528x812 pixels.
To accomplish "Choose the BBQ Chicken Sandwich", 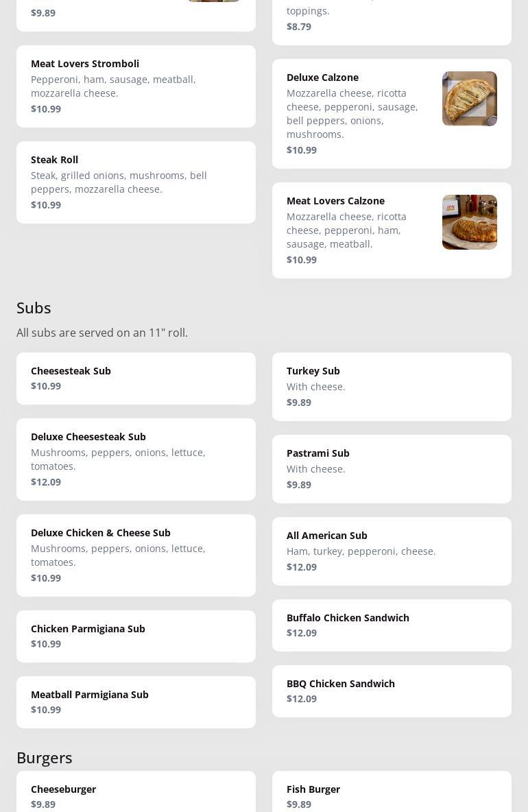I will coord(392,691).
